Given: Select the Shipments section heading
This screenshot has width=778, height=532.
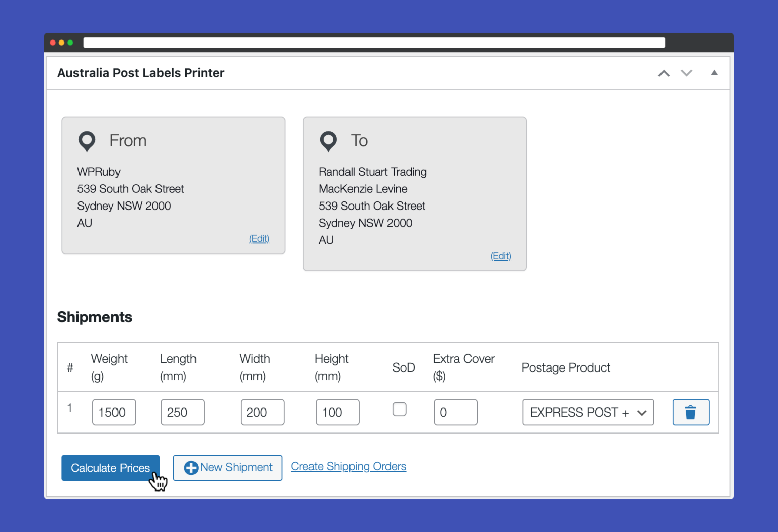Looking at the screenshot, I should [x=94, y=317].
